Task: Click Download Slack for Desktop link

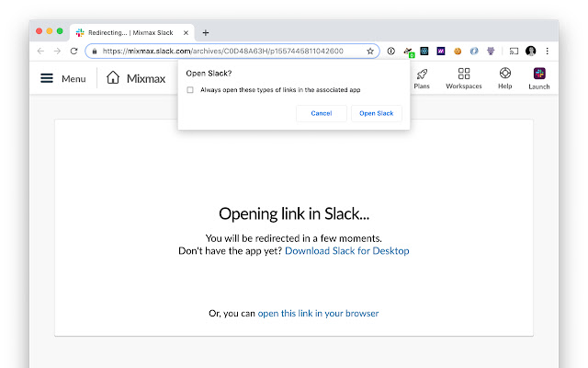Action: click(x=347, y=251)
